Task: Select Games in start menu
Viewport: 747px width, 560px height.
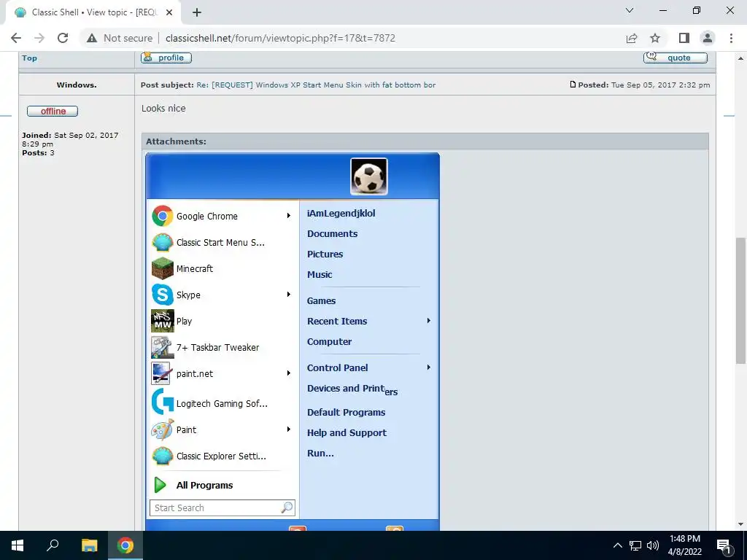Action: [x=321, y=301]
